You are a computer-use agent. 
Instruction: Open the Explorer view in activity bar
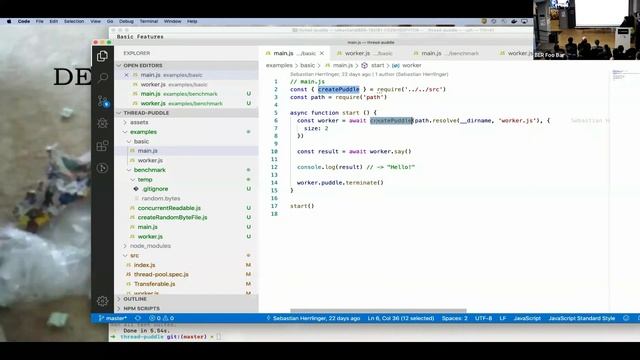point(102,56)
